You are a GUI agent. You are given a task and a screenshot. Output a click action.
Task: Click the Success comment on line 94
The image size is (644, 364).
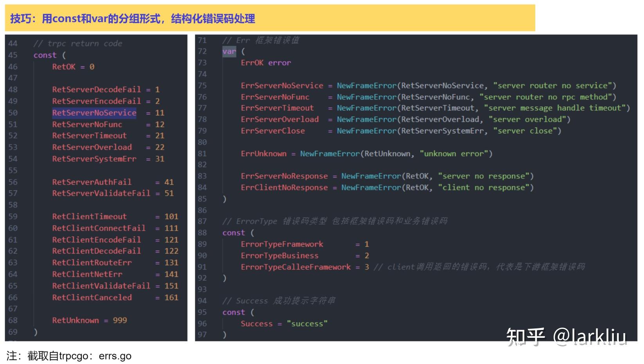coord(279,301)
